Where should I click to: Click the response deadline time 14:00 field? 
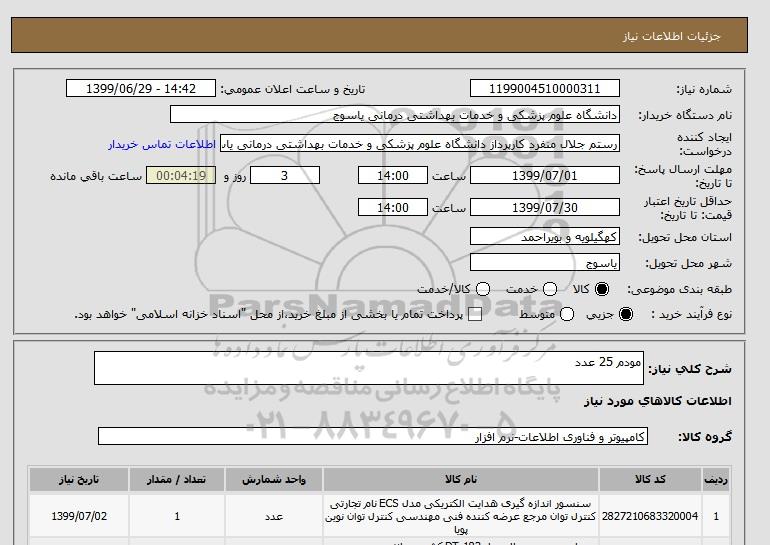(x=393, y=175)
